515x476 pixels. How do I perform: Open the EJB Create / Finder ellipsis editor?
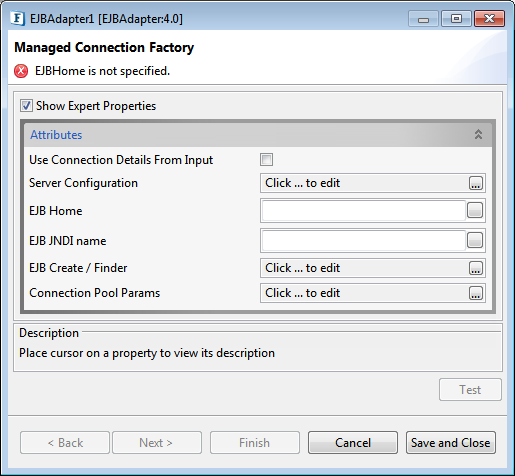(x=476, y=268)
